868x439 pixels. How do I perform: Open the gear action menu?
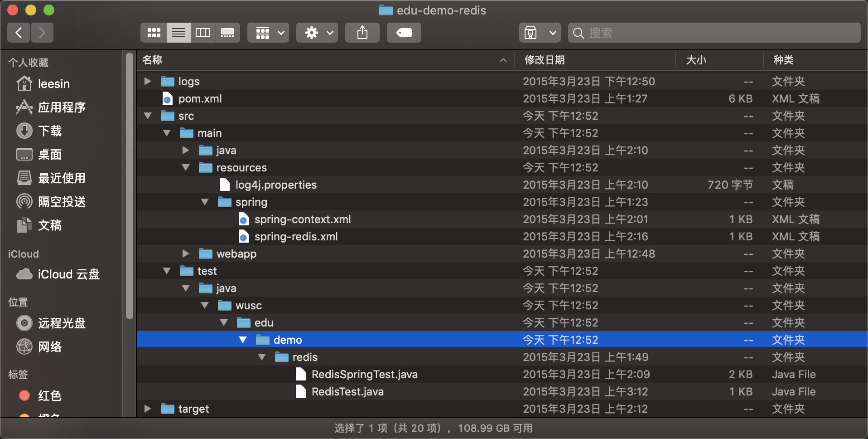coord(317,33)
